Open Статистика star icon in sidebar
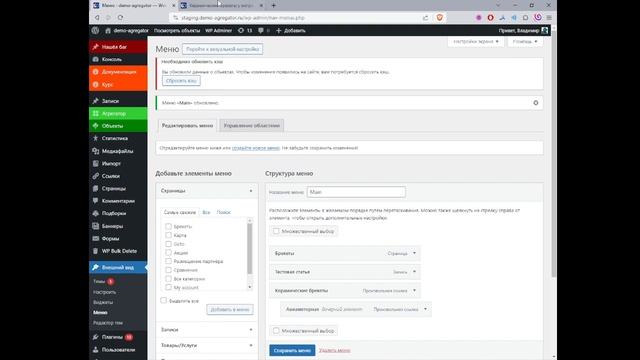This screenshot has height=360, width=640. 96,138
